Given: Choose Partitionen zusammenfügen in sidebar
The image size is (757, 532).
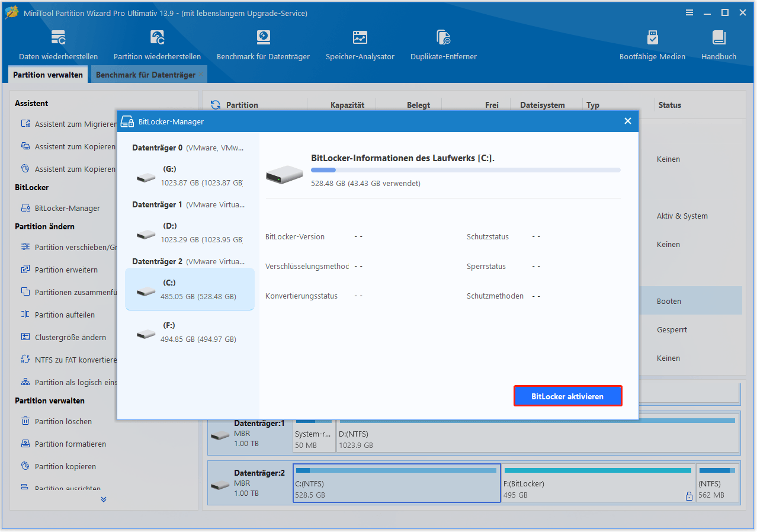Looking at the screenshot, I should tap(69, 292).
